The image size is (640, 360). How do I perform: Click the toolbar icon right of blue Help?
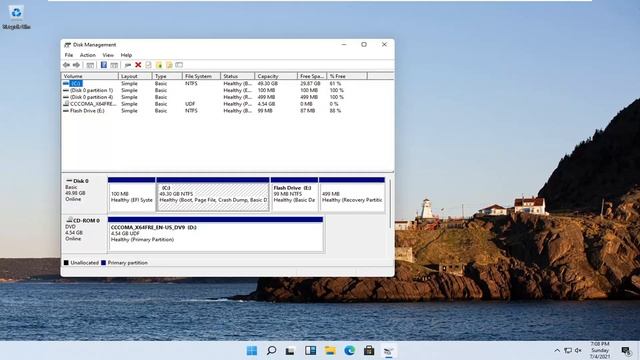click(x=114, y=65)
